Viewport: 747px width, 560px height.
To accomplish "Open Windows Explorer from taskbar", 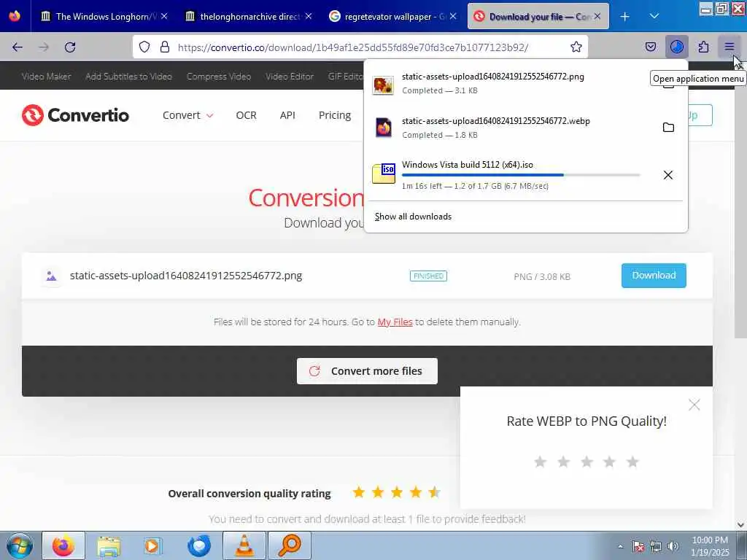I will click(109, 545).
